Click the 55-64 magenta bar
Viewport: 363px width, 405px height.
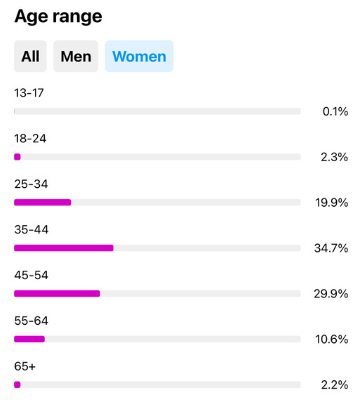click(29, 339)
